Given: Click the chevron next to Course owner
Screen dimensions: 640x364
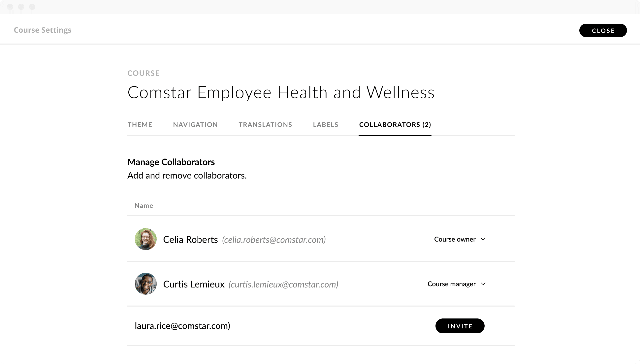Looking at the screenshot, I should [483, 239].
